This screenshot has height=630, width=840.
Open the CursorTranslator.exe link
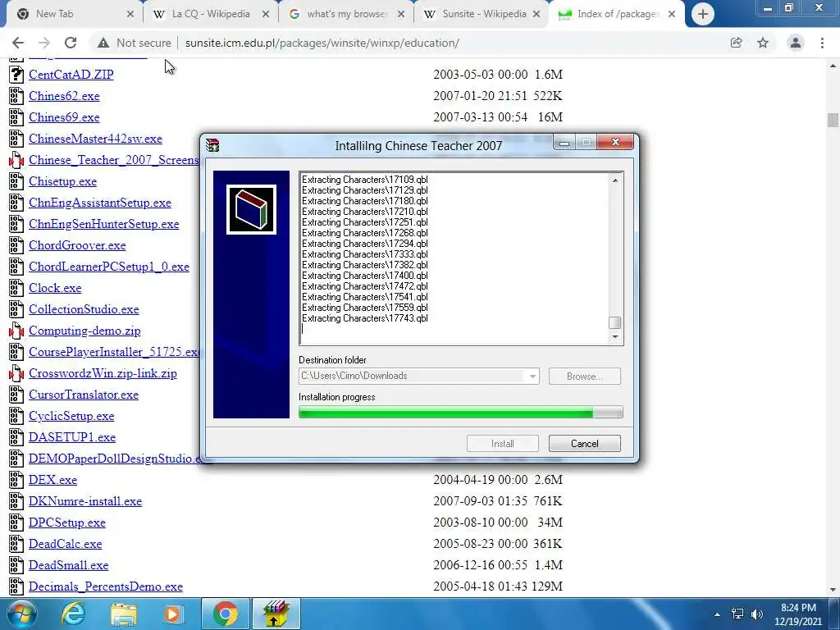click(84, 395)
